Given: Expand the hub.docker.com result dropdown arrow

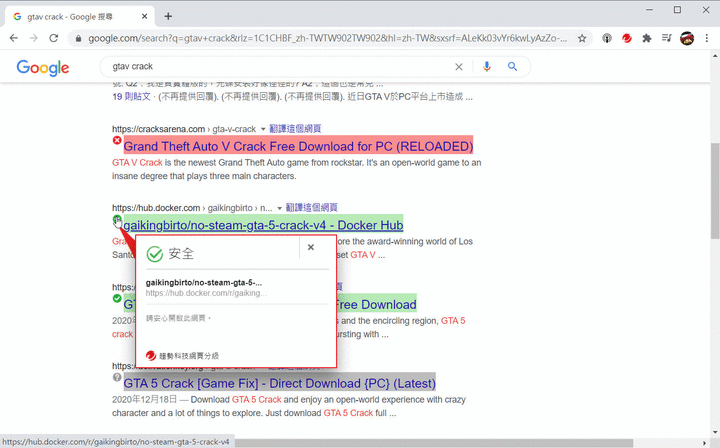Looking at the screenshot, I should pyautogui.click(x=280, y=208).
